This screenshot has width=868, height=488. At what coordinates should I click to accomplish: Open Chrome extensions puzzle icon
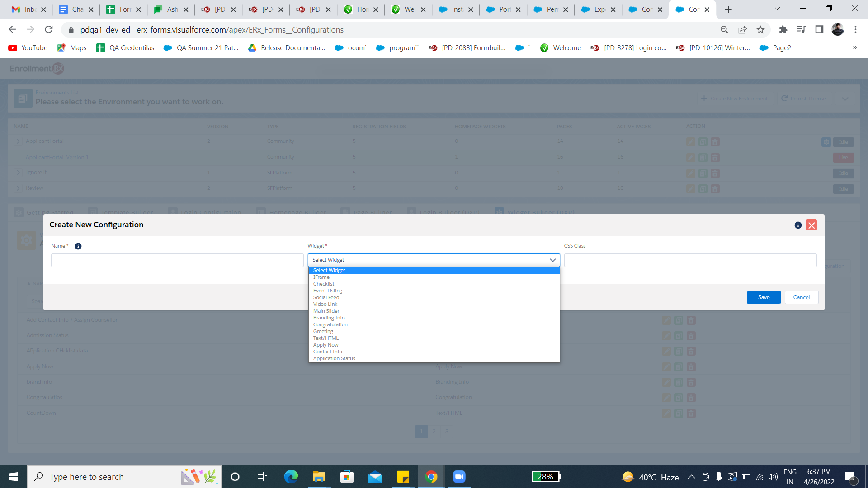tap(783, 30)
